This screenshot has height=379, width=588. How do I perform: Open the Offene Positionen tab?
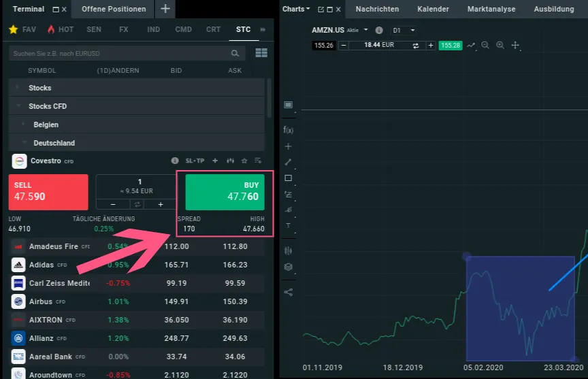(x=114, y=9)
